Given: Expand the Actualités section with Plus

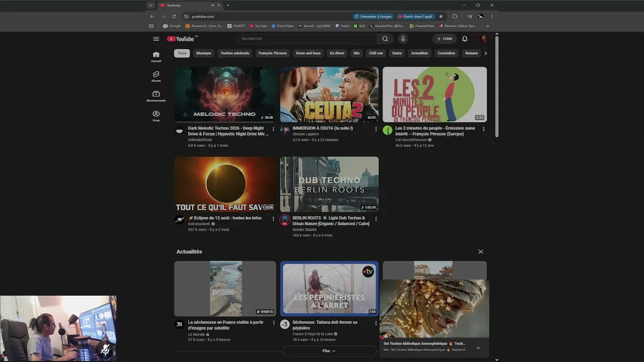Looking at the screenshot, I should [x=329, y=351].
